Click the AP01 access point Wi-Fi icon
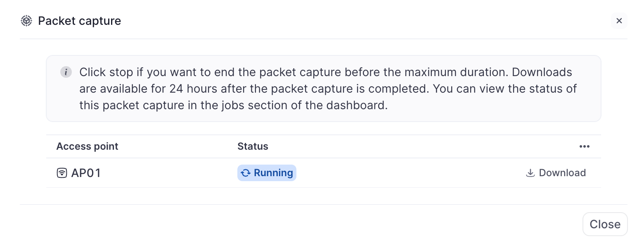Screen dimensions: 644x244 pyautogui.click(x=62, y=173)
